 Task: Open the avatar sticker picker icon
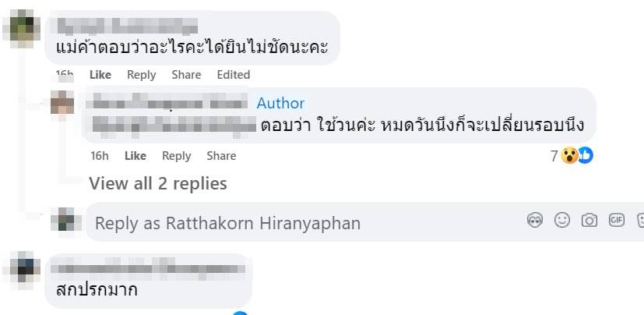[535, 221]
